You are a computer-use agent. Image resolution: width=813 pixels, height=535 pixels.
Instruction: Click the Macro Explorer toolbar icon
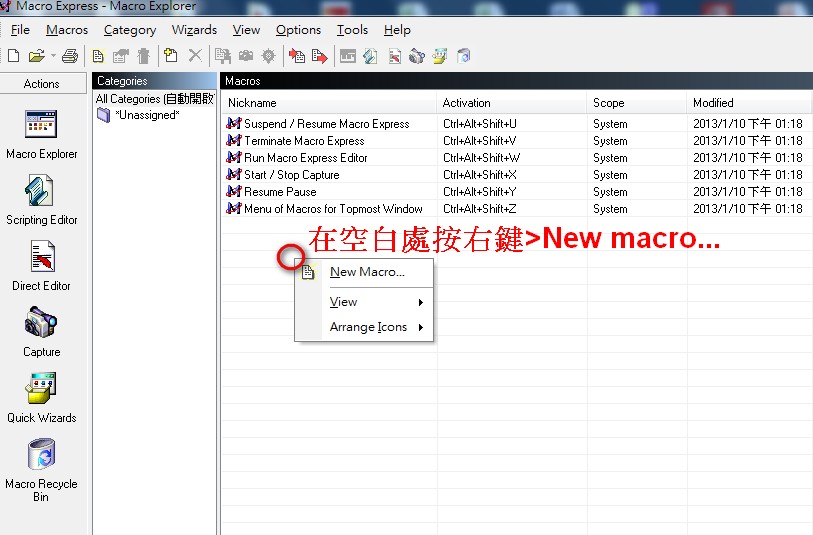point(347,55)
